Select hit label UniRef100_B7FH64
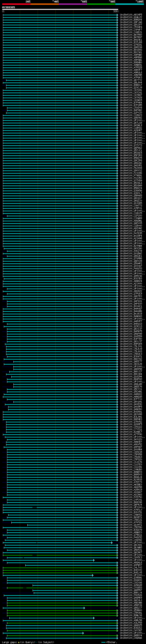The height and width of the screenshot is (644, 146). 131,103
